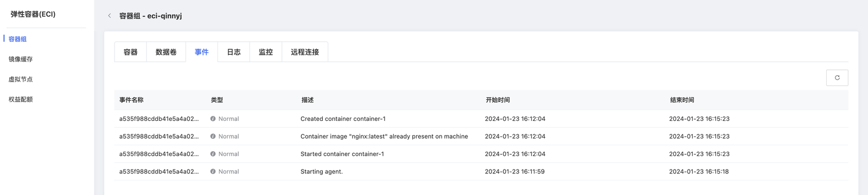Select the 事件 tab
Viewport: 868px width, 195px height.
(x=202, y=52)
